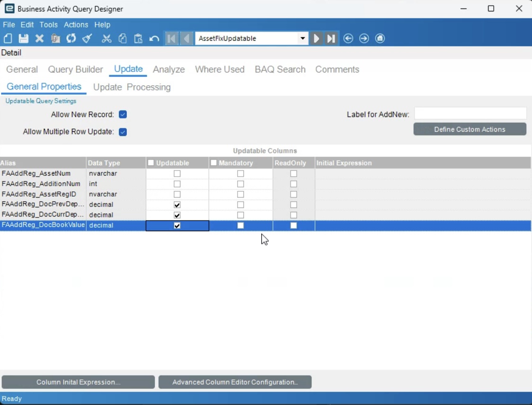Click the Copy Query toolbar icon
Image resolution: width=532 pixels, height=405 pixels.
55,38
